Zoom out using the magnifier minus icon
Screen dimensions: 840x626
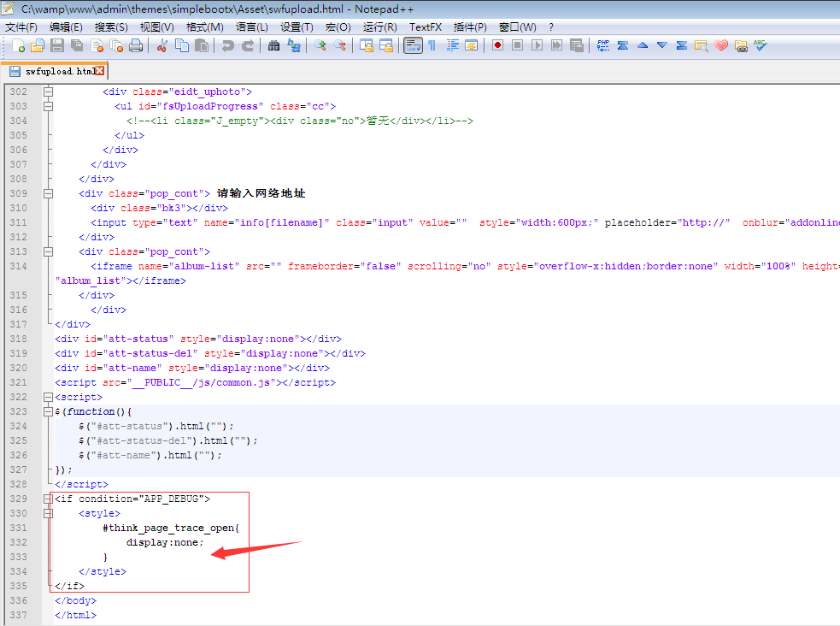339,45
